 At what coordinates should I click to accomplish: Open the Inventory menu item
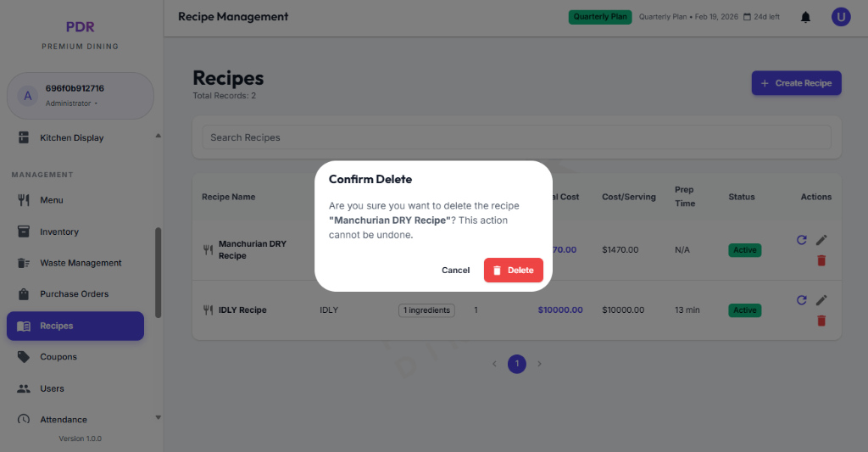[59, 232]
